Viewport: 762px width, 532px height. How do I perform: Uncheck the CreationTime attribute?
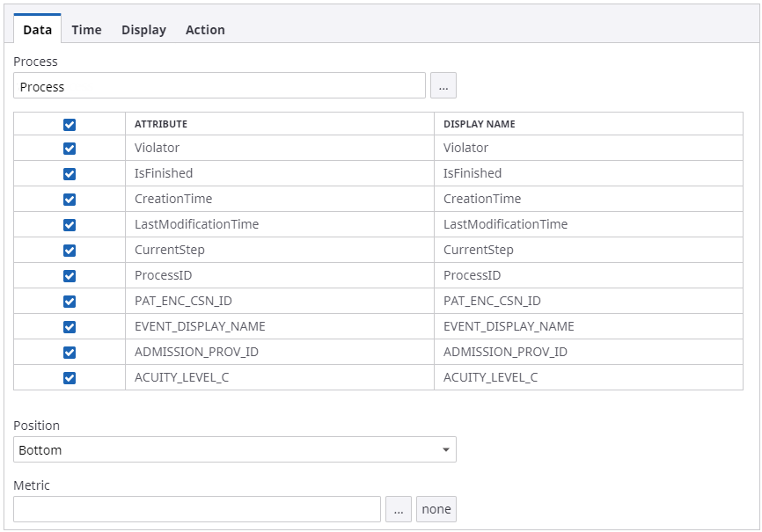70,200
